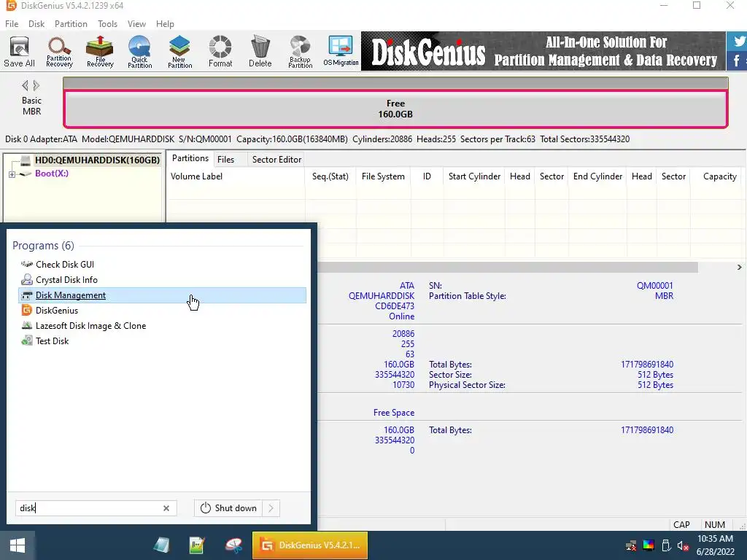Click the Start Cylinder column header
The image size is (747, 560).
pos(474,176)
